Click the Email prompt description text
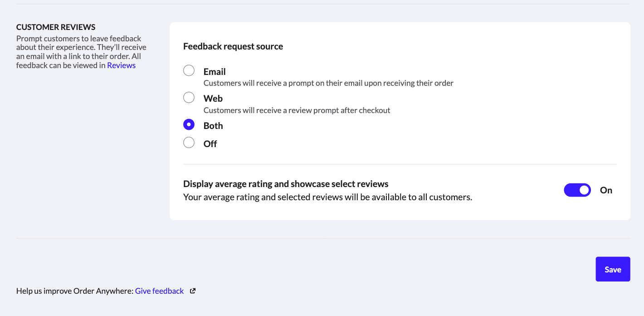The height and width of the screenshot is (316, 644). 328,83
